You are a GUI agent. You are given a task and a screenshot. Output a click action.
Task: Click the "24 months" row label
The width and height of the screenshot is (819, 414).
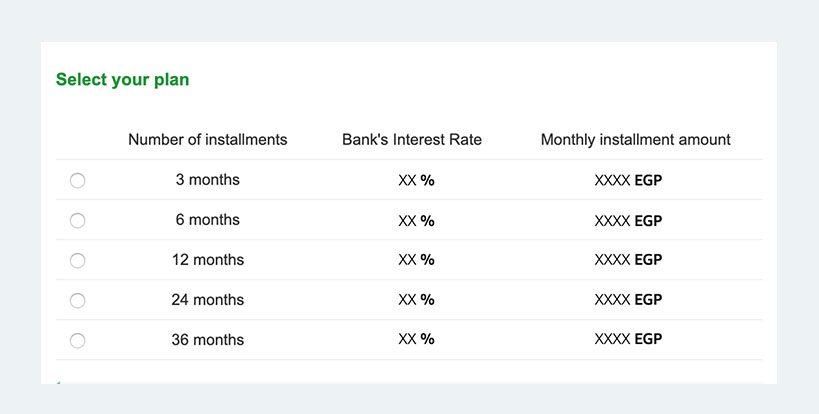pyautogui.click(x=208, y=300)
